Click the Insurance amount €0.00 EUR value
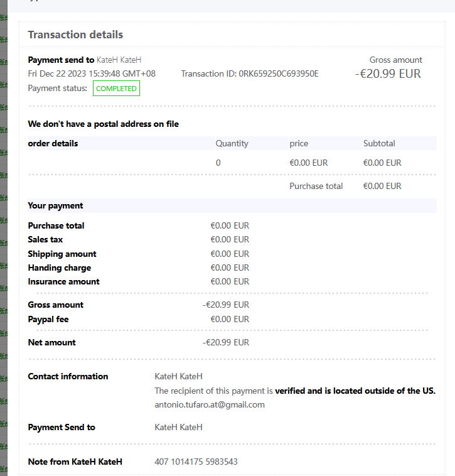455x476 pixels. pos(230,281)
